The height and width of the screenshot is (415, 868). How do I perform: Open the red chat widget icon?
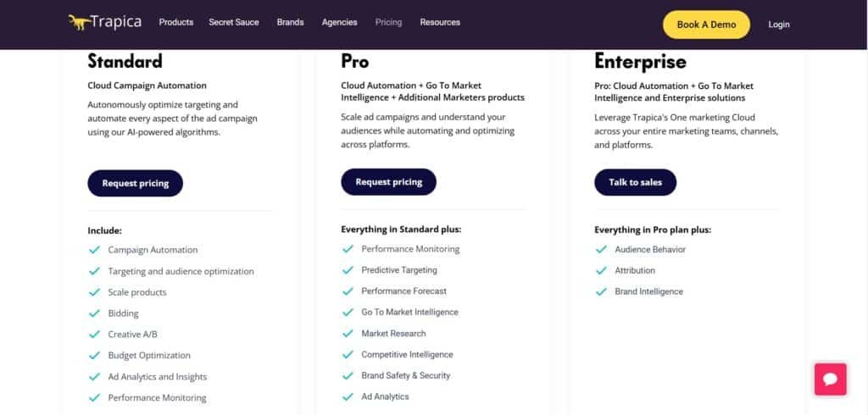(x=830, y=379)
